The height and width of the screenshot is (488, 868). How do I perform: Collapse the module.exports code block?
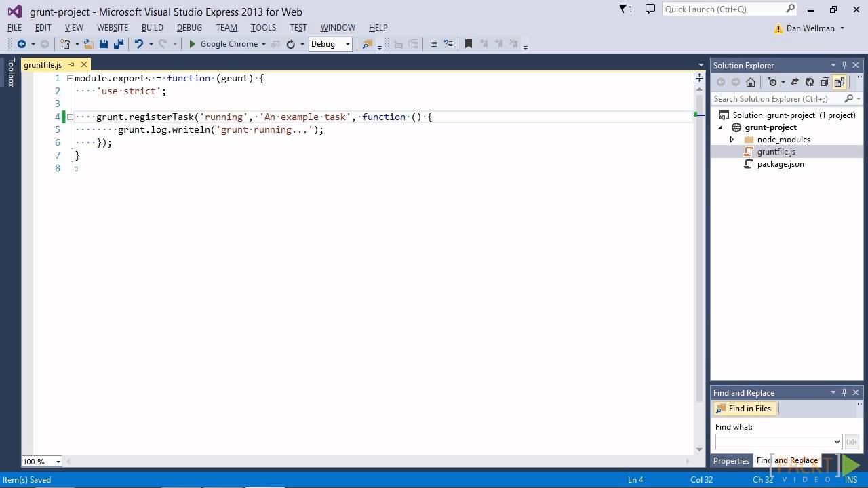[70, 79]
